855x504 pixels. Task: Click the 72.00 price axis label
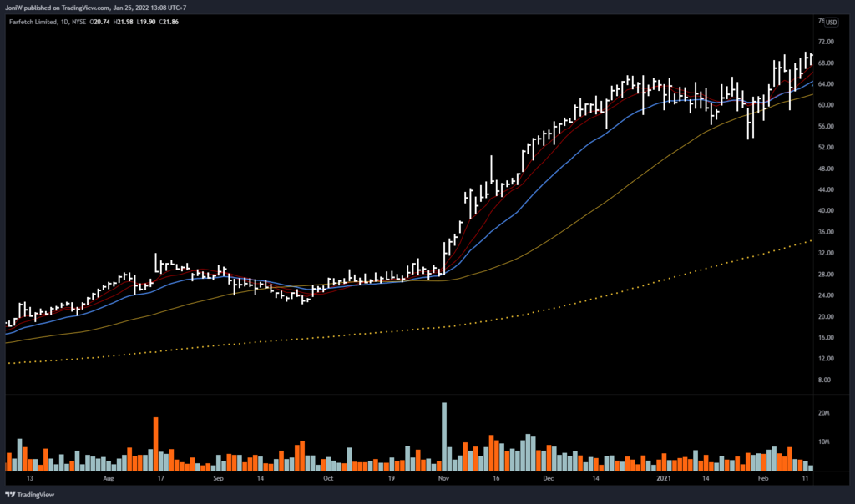click(827, 42)
